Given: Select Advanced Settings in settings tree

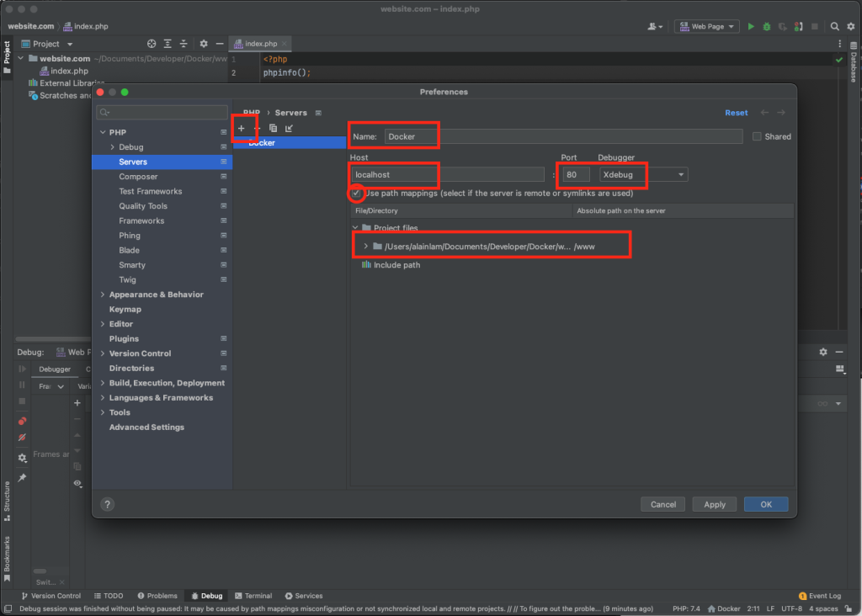Looking at the screenshot, I should (146, 427).
